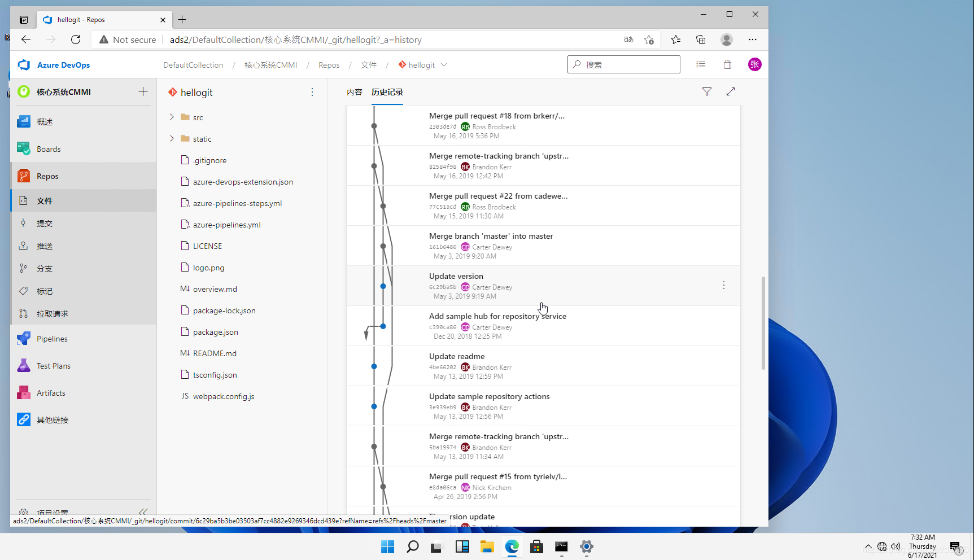The image size is (974, 560).
Task: Open logo.png file
Action: [x=208, y=268]
